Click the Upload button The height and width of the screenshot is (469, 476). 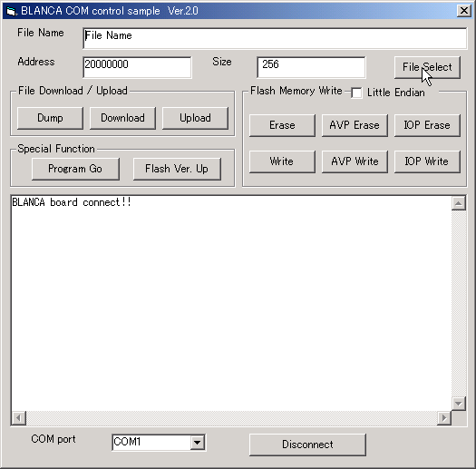(195, 118)
